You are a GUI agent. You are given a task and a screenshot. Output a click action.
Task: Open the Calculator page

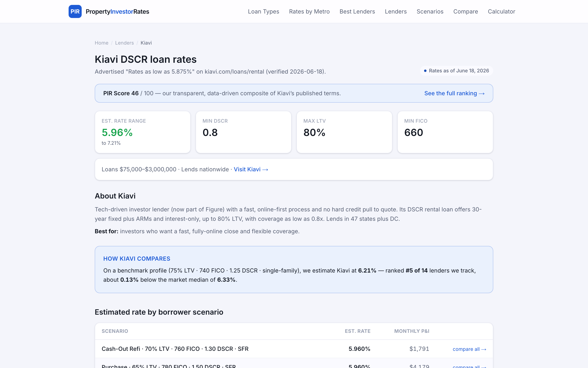pos(501,11)
